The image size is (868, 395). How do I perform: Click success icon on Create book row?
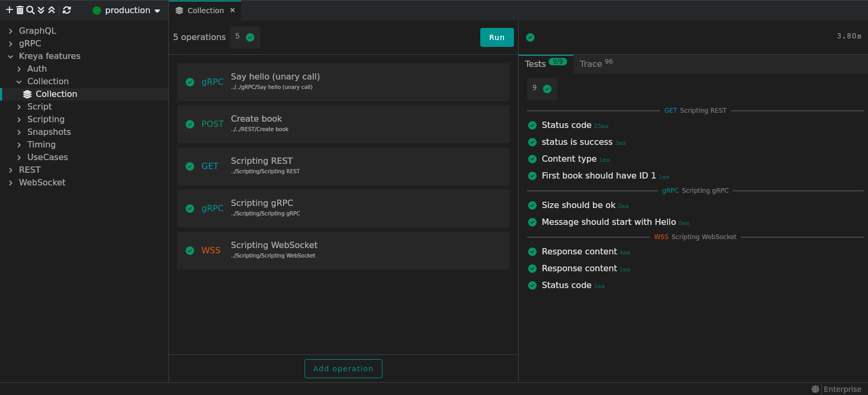point(190,124)
